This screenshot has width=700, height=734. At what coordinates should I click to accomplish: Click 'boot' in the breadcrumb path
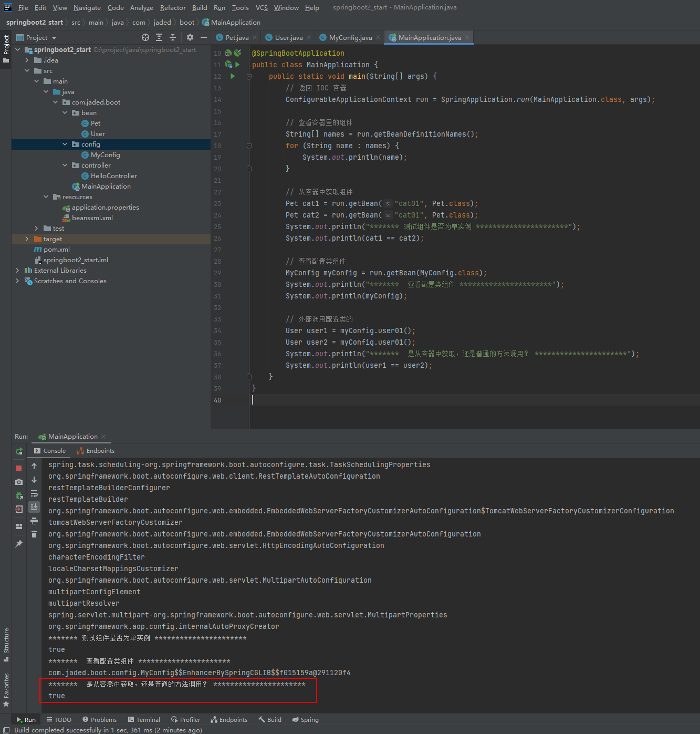coord(187,22)
